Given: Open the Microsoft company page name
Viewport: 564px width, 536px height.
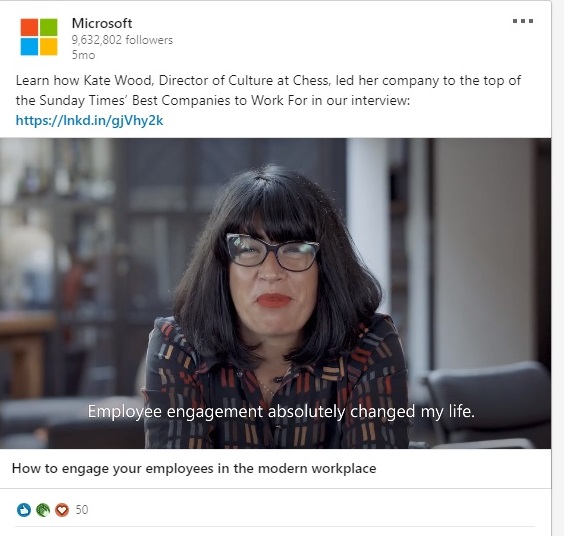Looking at the screenshot, I should click(102, 23).
